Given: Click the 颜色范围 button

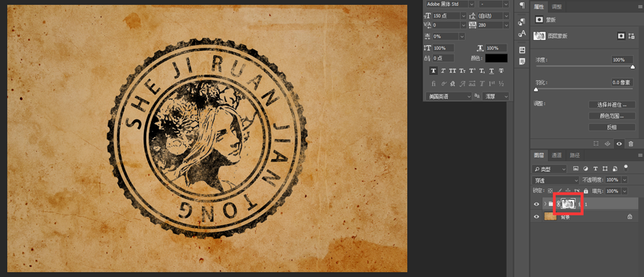Looking at the screenshot, I should [x=612, y=116].
